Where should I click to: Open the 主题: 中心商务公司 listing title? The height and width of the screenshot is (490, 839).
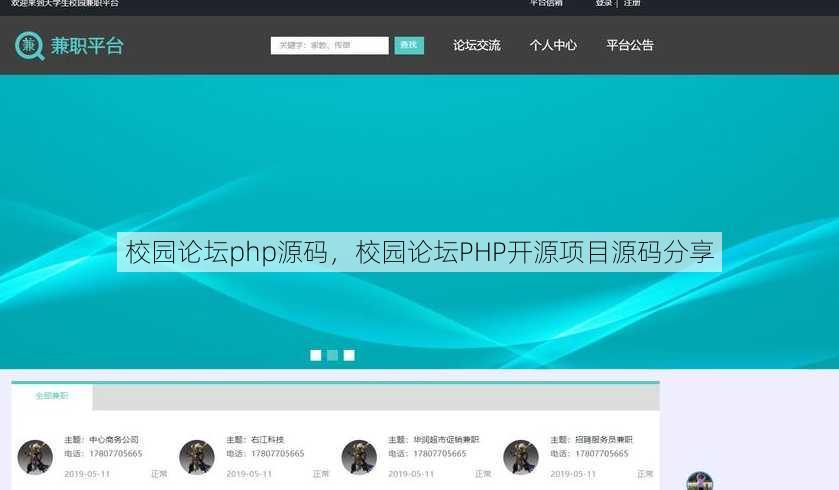point(102,440)
